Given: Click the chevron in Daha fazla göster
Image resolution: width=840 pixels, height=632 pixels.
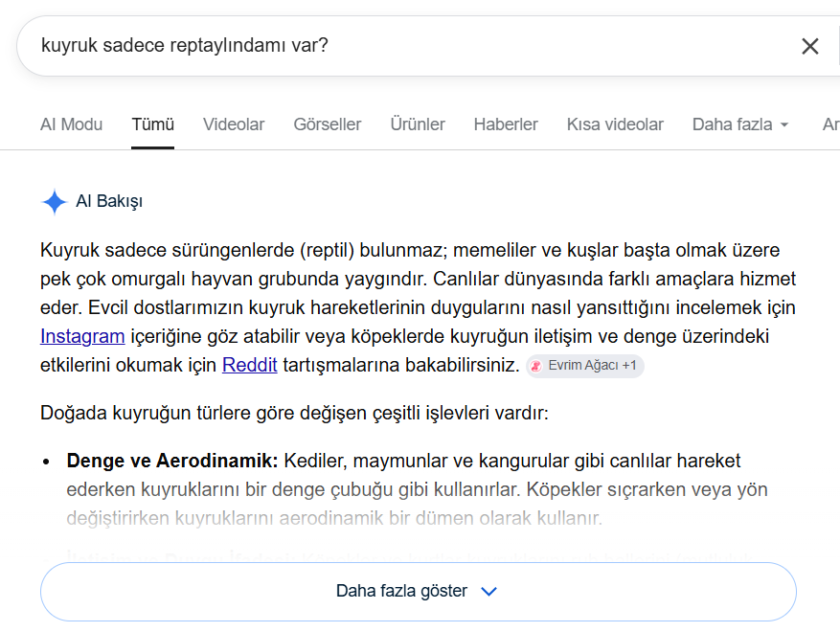Looking at the screenshot, I should [489, 591].
